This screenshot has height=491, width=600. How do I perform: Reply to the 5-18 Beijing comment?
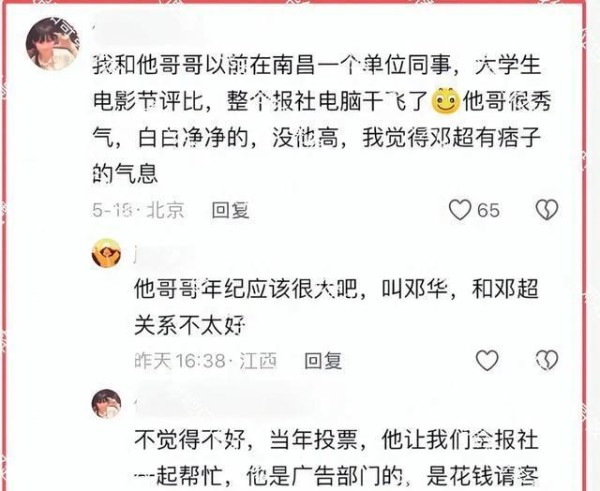click(231, 210)
